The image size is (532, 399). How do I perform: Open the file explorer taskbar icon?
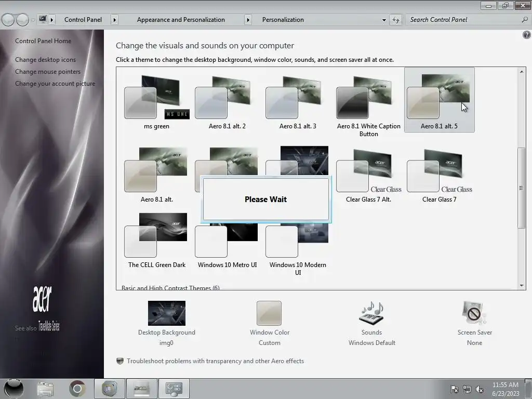pyautogui.click(x=45, y=389)
